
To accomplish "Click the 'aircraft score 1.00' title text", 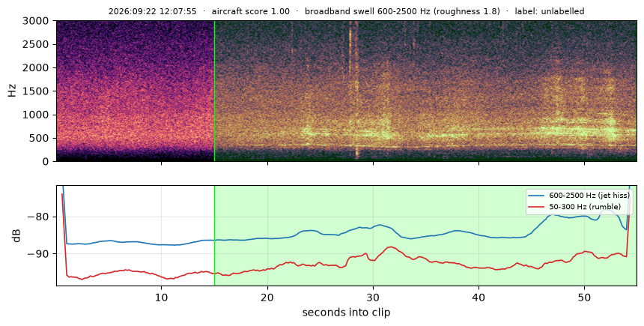I will [x=251, y=11].
